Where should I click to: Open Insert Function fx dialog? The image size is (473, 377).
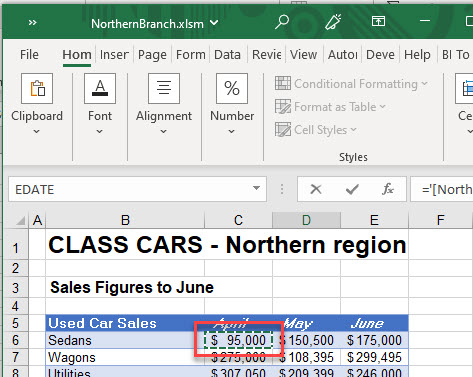click(x=388, y=189)
